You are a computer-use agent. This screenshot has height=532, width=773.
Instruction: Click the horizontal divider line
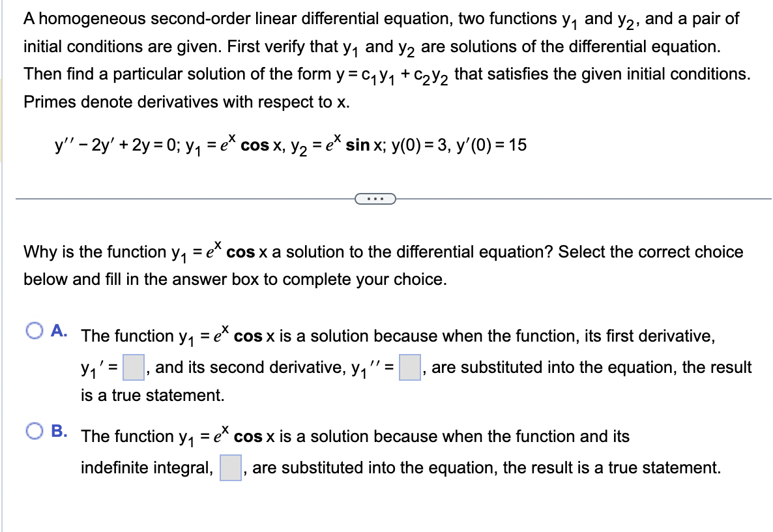[x=196, y=199]
